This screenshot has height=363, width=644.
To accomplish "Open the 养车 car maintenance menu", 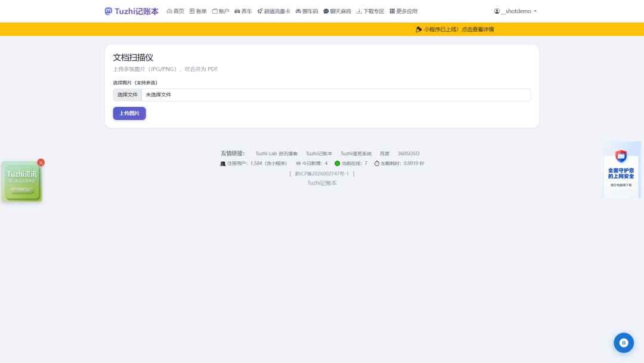I will coord(243,11).
